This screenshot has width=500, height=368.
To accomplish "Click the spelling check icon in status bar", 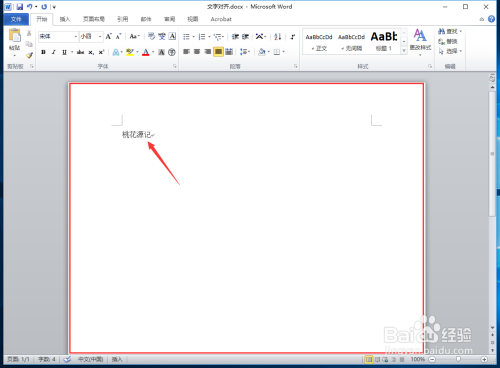I will click(67, 359).
